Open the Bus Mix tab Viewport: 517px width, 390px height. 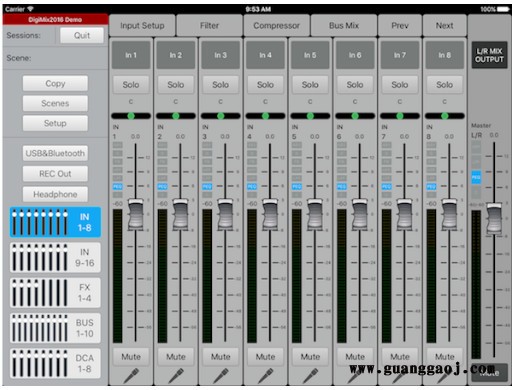click(344, 26)
